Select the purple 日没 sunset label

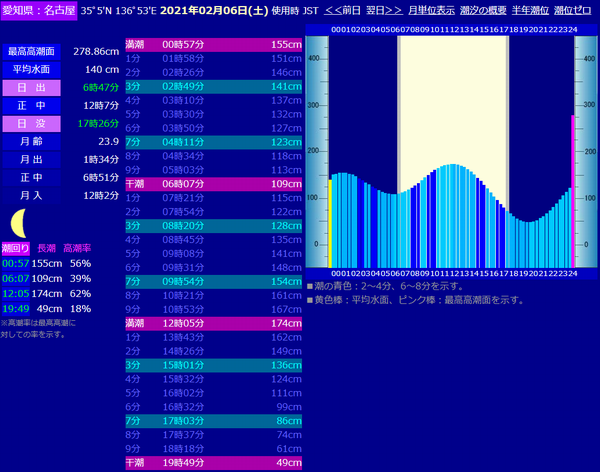(31, 123)
